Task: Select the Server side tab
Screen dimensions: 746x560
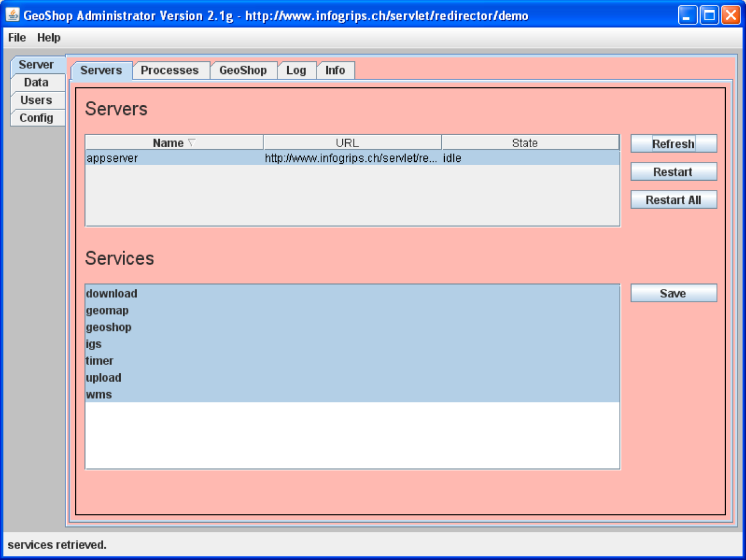Action: [x=37, y=65]
